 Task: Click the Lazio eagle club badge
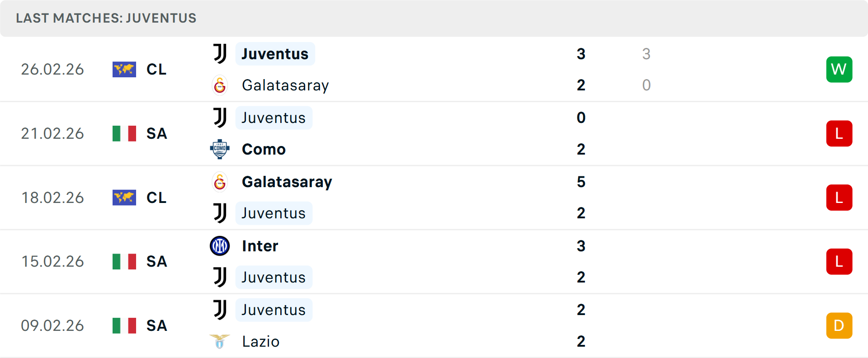coord(220,341)
